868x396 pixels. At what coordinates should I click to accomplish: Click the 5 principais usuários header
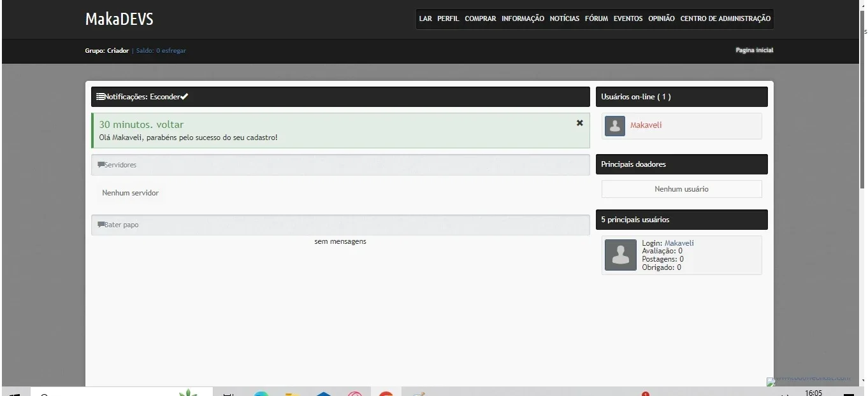(x=682, y=220)
